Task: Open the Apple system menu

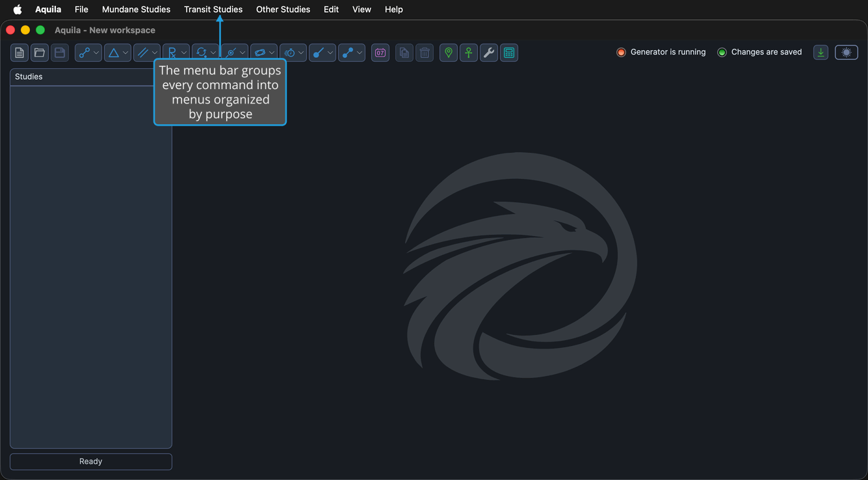Action: tap(18, 9)
